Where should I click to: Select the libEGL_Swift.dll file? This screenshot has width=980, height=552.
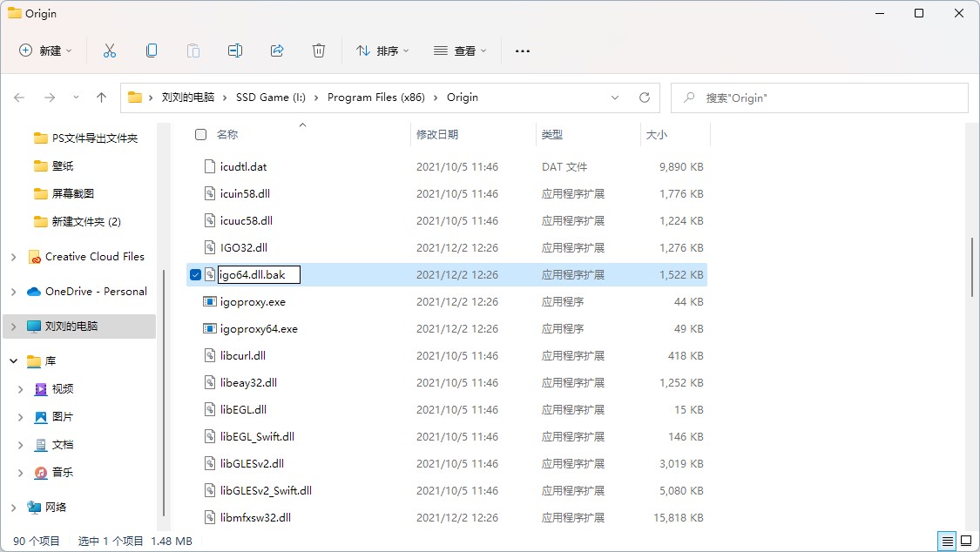257,436
